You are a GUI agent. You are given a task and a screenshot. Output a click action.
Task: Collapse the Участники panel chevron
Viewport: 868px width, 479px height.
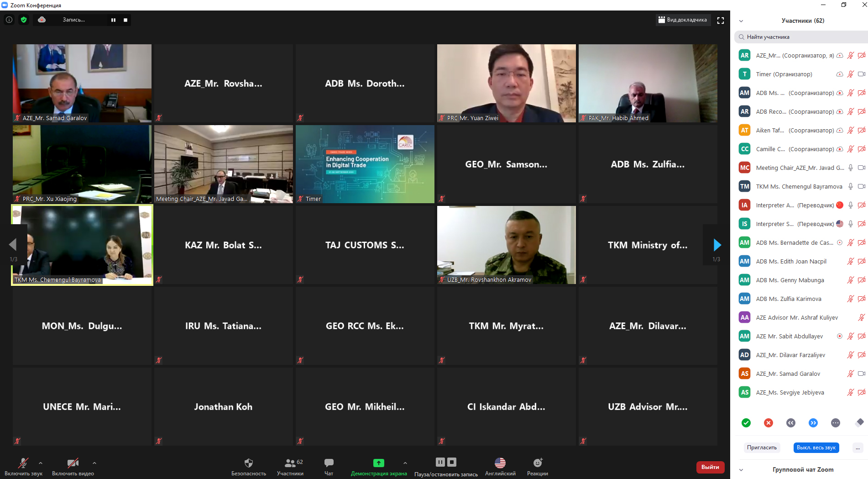[741, 21]
